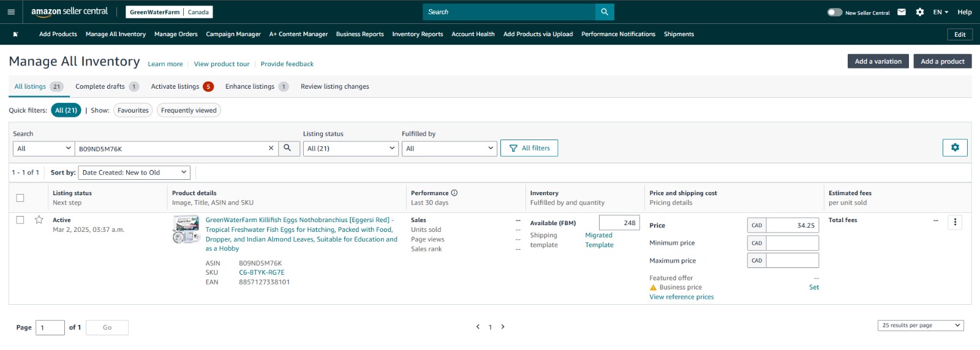980x350 pixels.
Task: Tick the select-all listings checkbox
Action: [x=20, y=198]
